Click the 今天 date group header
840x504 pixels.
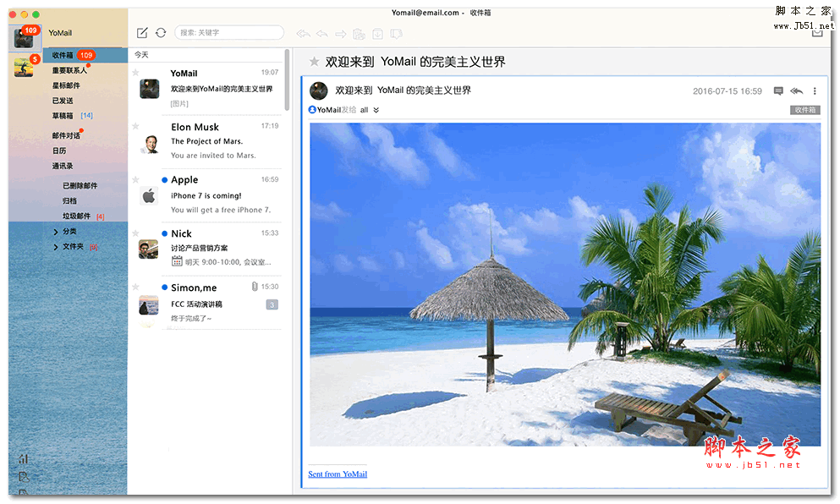coord(141,55)
